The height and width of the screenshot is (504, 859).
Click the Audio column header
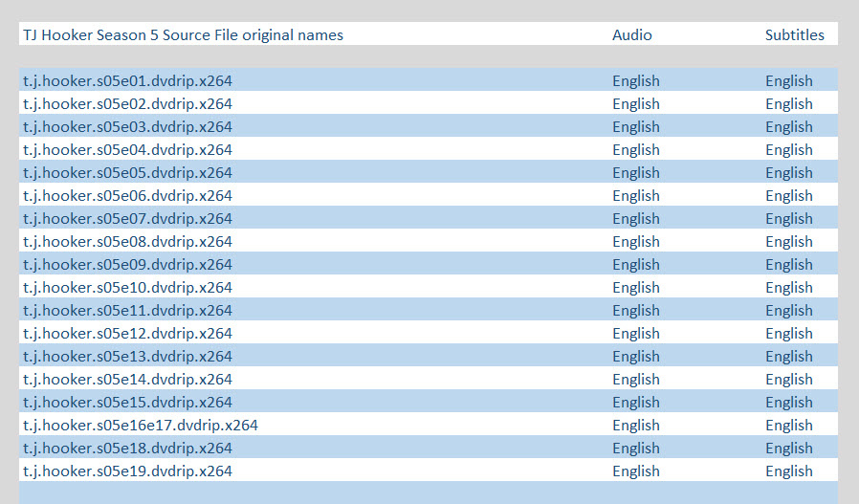coord(631,35)
